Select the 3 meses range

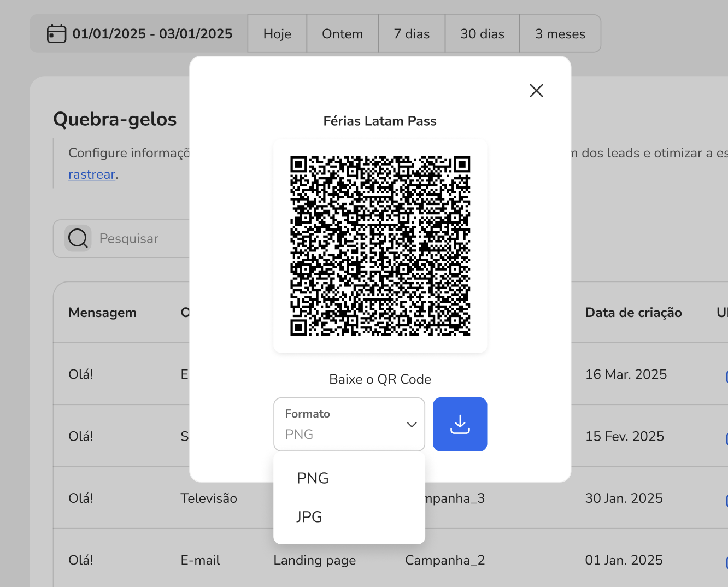pyautogui.click(x=560, y=34)
